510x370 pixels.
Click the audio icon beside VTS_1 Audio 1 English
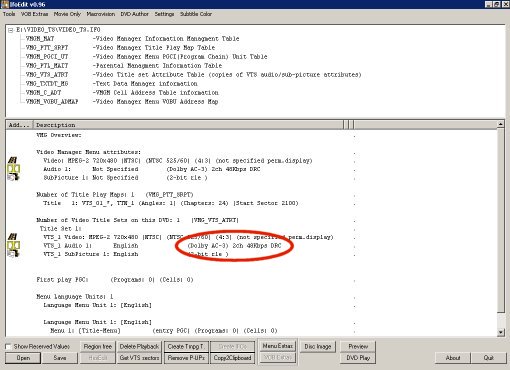point(14,245)
